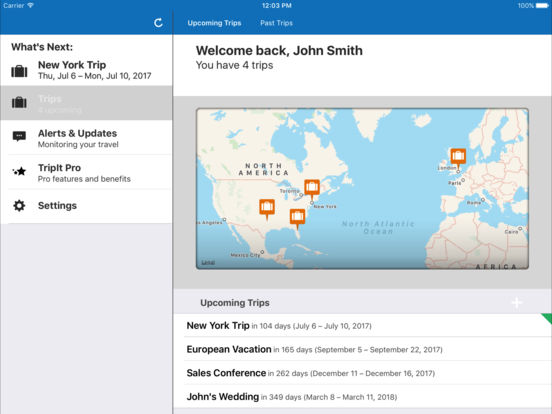Tap the speech bubble Alerts & Updates icon
This screenshot has height=414, width=552.
coord(19,136)
